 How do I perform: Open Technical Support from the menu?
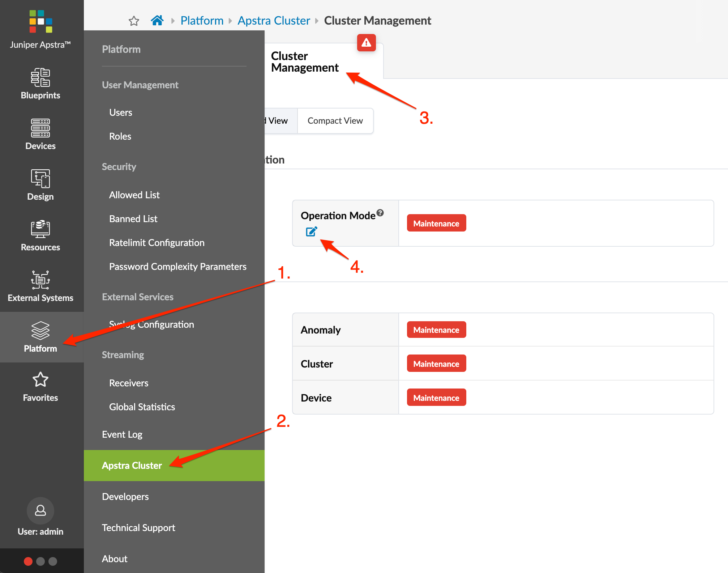coord(138,527)
